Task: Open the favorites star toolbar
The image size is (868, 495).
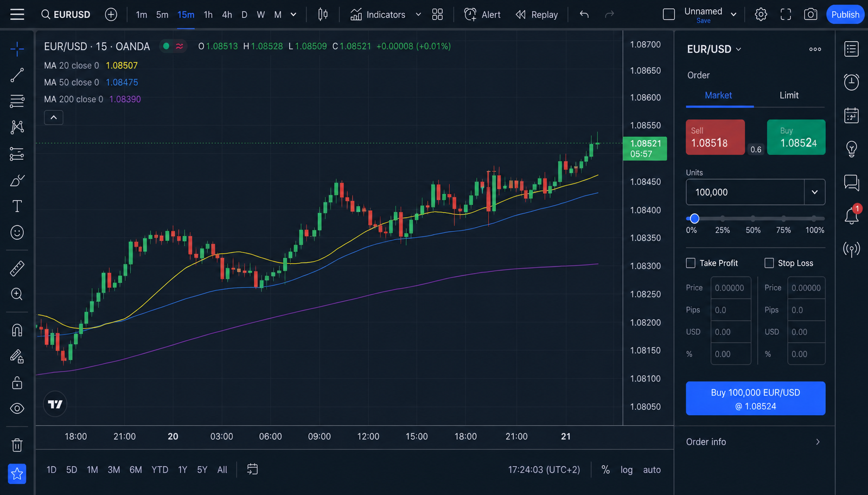Action: 17,474
